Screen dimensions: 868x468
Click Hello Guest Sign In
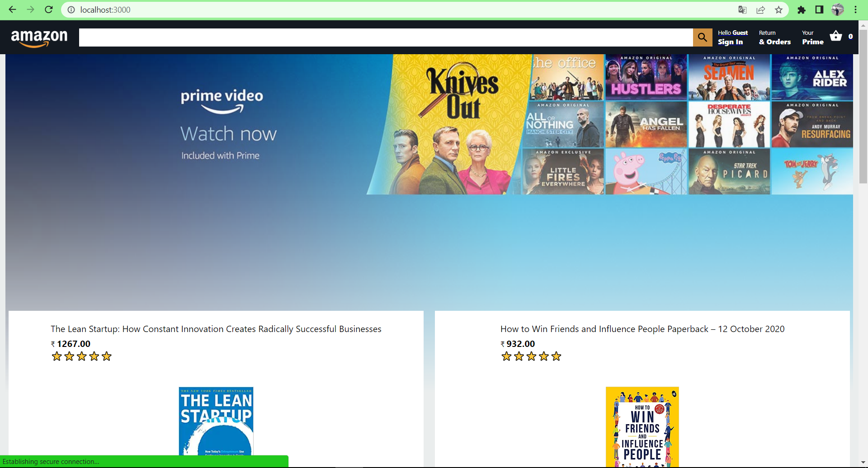(x=733, y=37)
